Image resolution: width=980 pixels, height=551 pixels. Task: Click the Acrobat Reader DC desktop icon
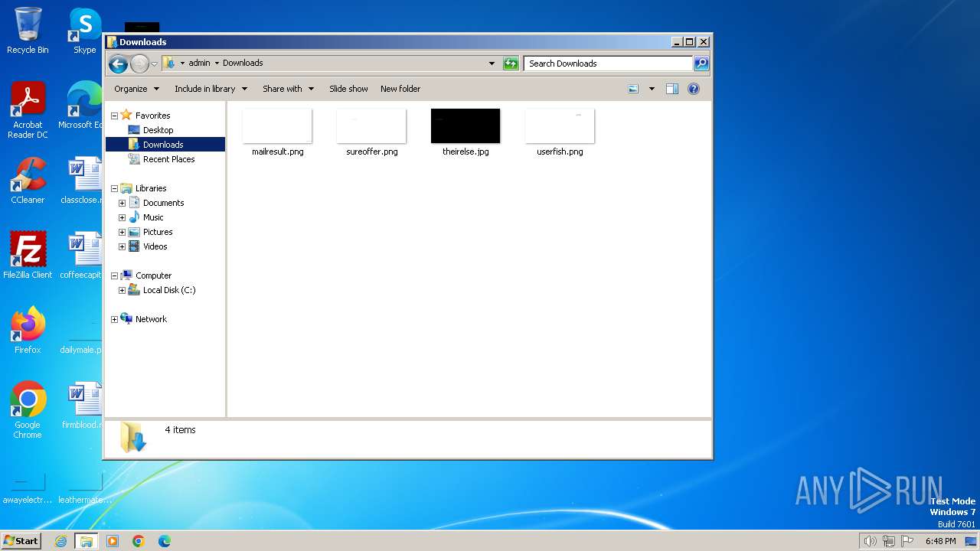[x=28, y=110]
